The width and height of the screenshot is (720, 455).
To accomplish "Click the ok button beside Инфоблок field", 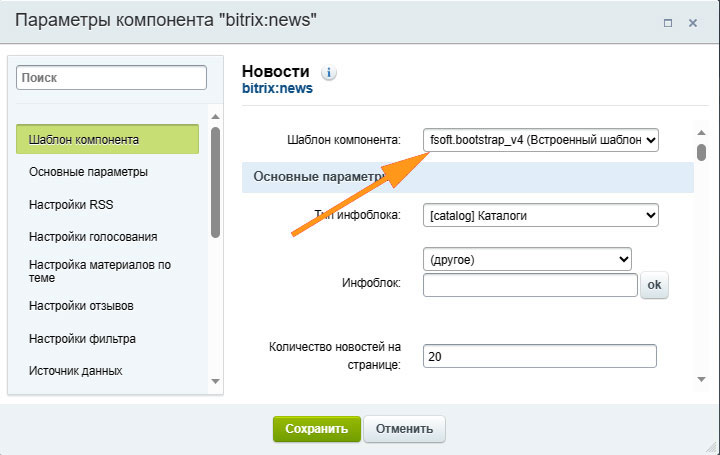I will tap(655, 285).
